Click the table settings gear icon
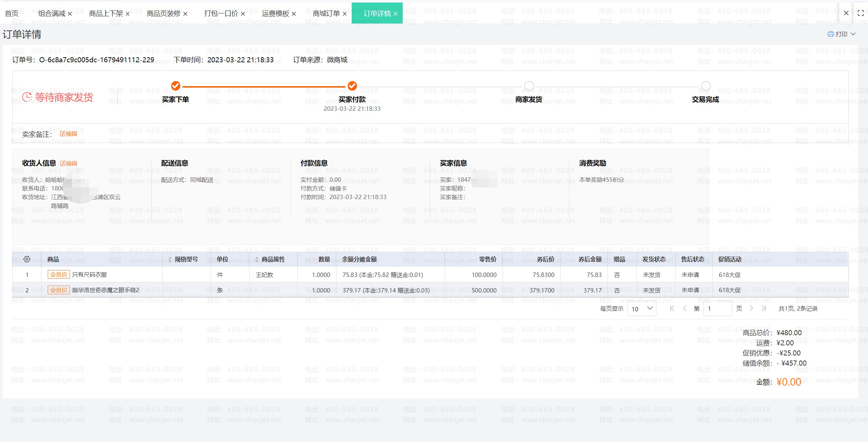 click(x=27, y=259)
